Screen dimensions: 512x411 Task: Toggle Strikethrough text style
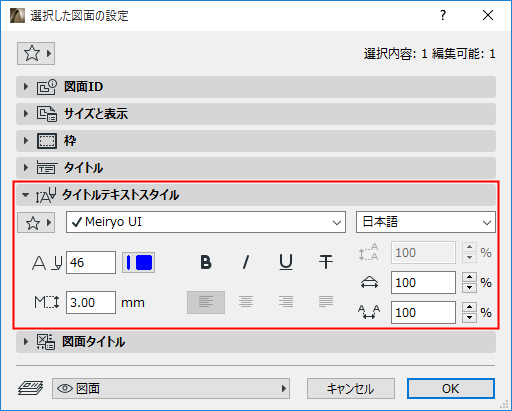326,262
